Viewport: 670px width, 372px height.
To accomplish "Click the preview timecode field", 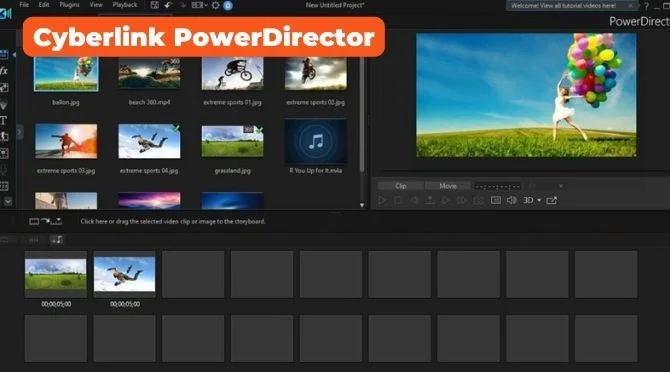I will [498, 186].
